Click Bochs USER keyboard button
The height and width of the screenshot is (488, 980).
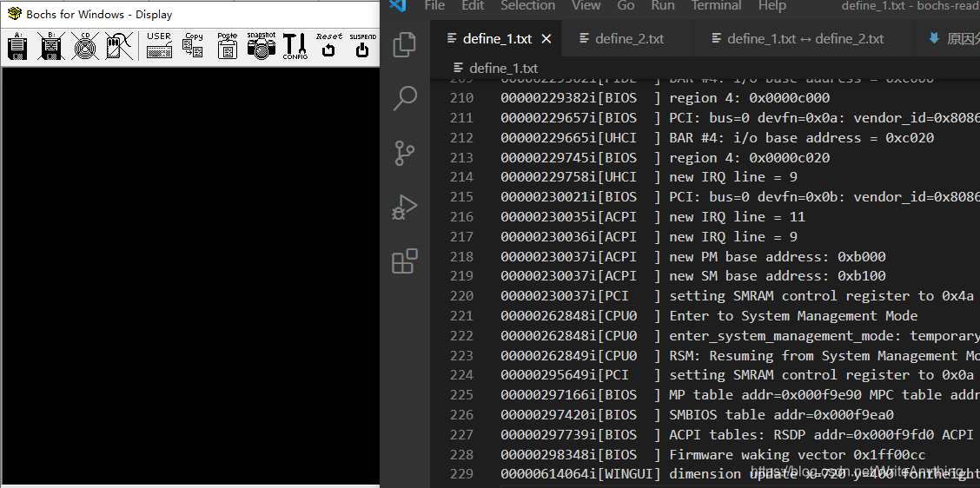159,46
